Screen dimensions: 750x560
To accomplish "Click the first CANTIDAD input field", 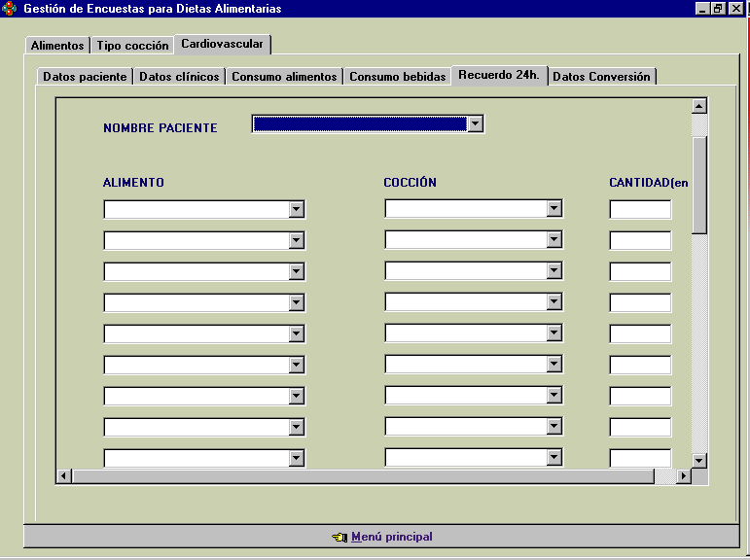I will (640, 209).
